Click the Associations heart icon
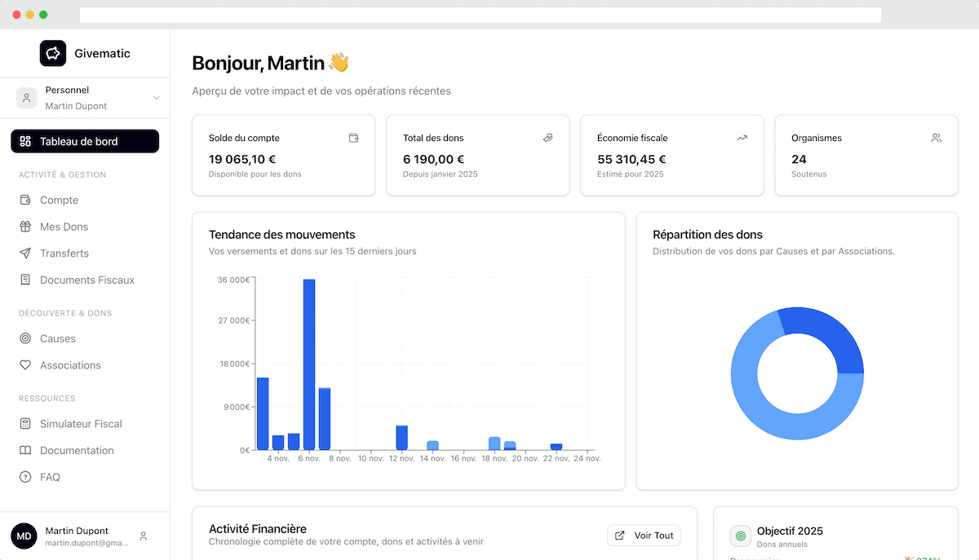 pos(27,365)
